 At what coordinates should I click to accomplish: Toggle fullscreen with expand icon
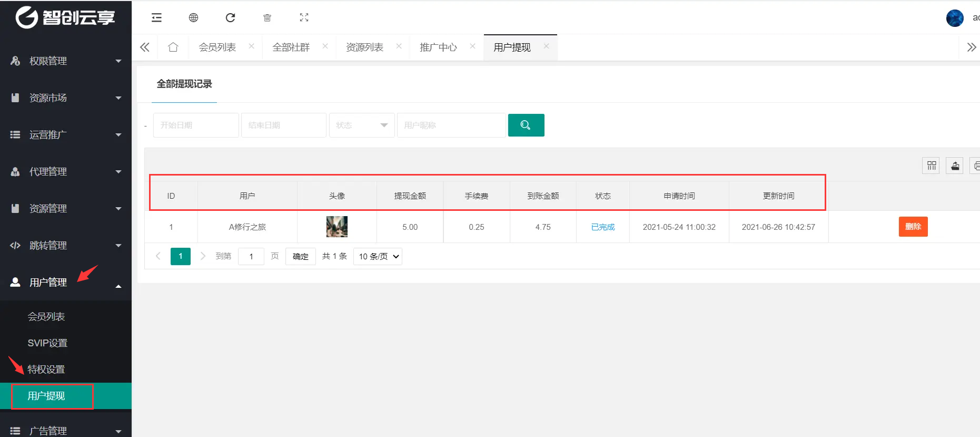[x=304, y=18]
